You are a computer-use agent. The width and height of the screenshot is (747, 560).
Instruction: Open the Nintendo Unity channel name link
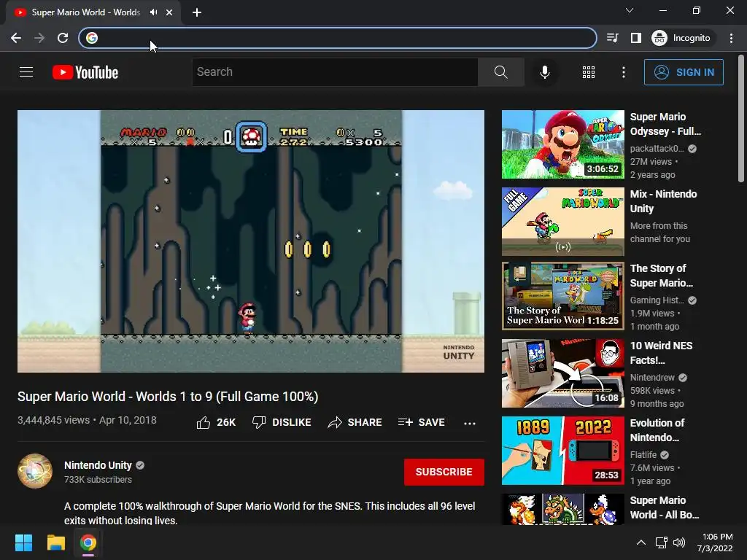point(98,465)
